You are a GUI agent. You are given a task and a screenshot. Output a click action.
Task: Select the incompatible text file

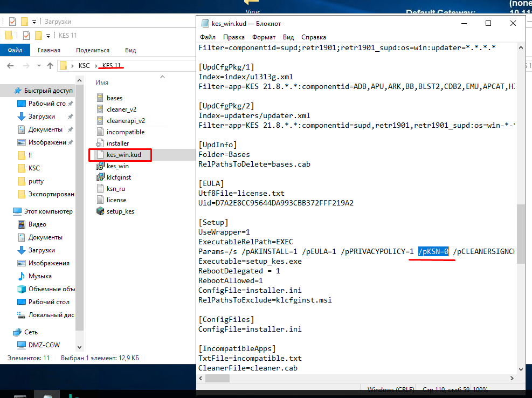[x=125, y=132]
